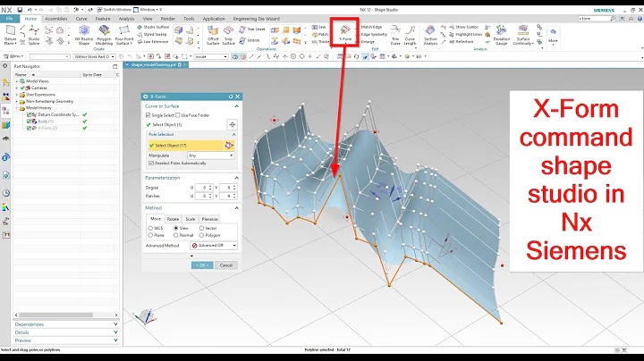Open Polygon Modeling tool

click(x=104, y=35)
